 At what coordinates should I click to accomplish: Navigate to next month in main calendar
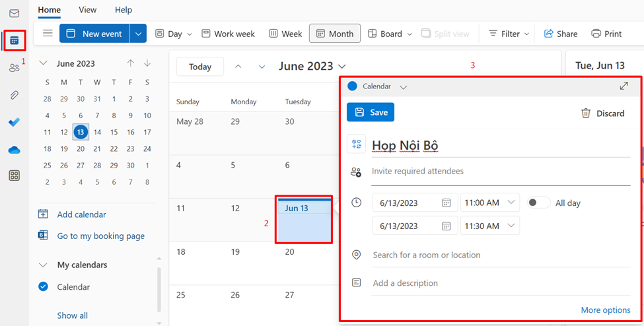pyautogui.click(x=261, y=67)
